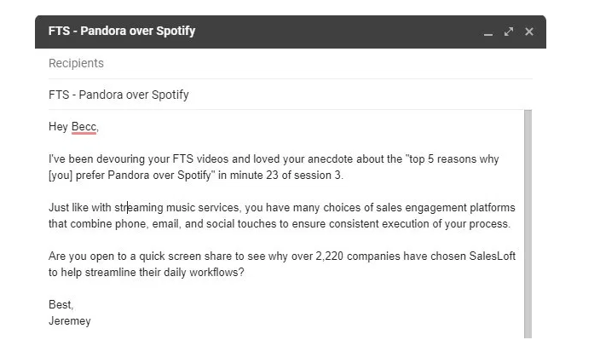
Task: Click the word SalesLoft in the body
Action: (x=492, y=256)
